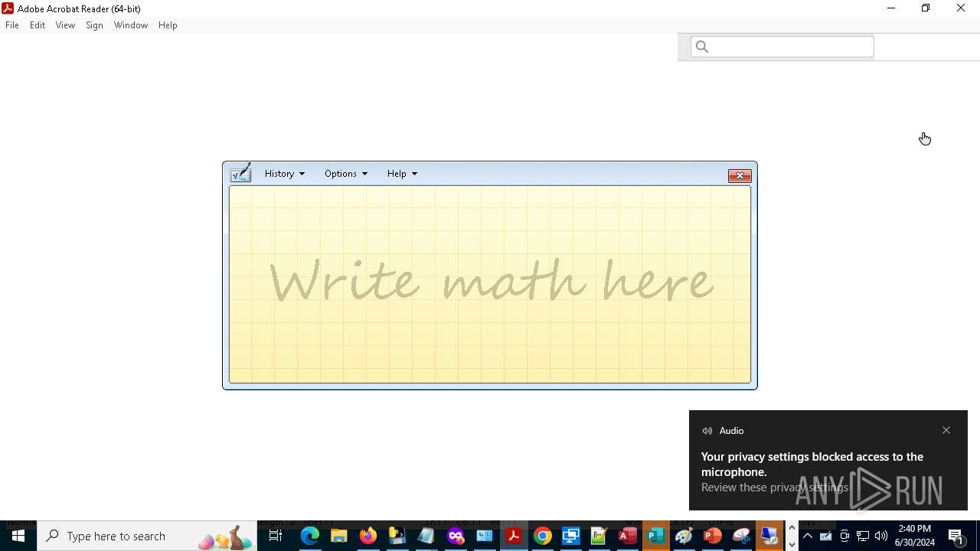Open Windows notification center

[x=957, y=536]
